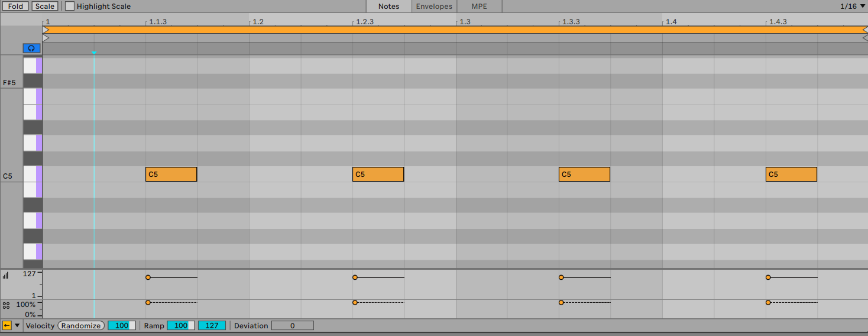Click the chance marker of the 1.4.3 note
The image size is (868, 336).
pos(768,302)
